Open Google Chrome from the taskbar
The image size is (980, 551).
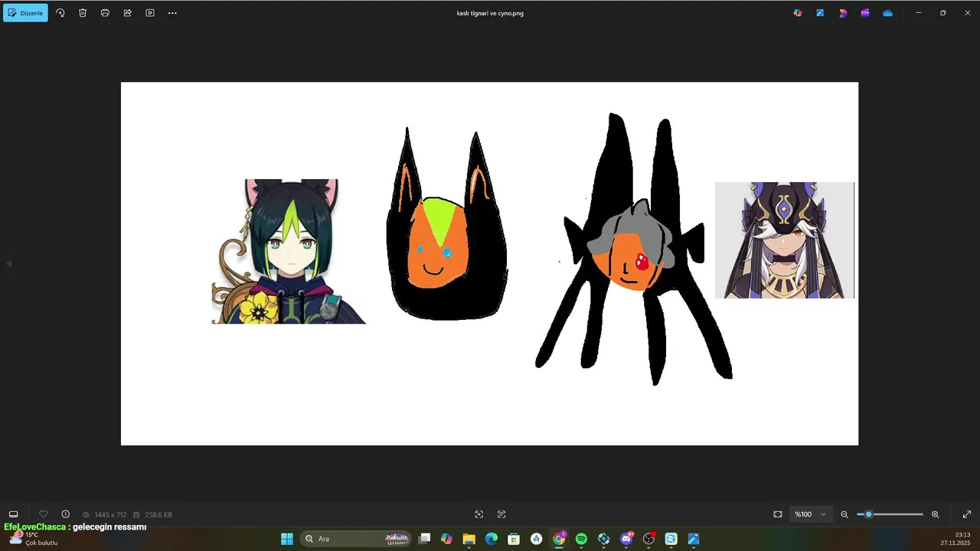click(559, 539)
